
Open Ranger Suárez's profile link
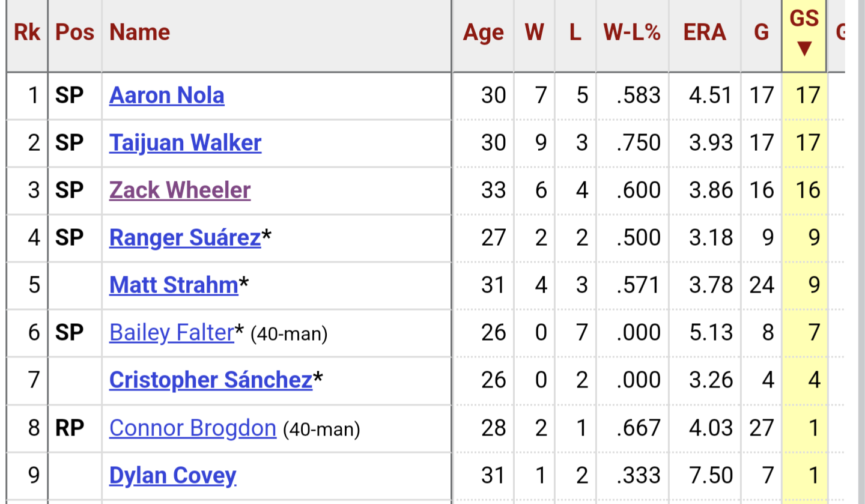184,238
